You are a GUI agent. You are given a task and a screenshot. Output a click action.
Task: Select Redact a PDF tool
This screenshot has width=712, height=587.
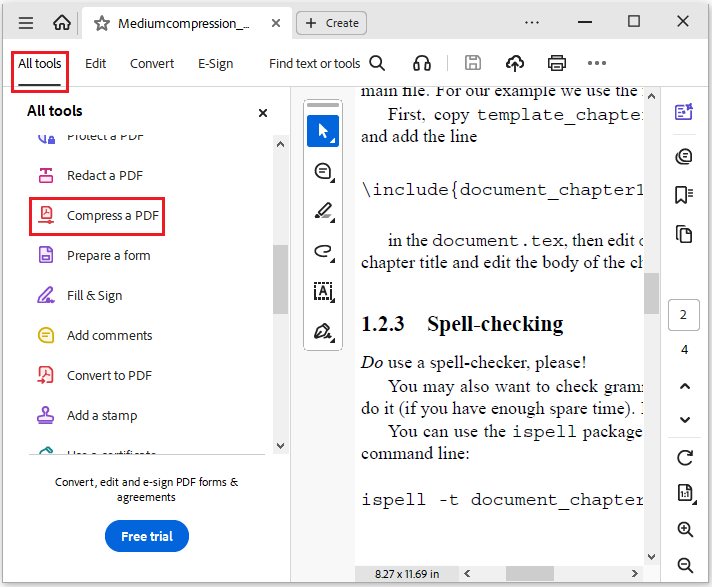pos(91,175)
